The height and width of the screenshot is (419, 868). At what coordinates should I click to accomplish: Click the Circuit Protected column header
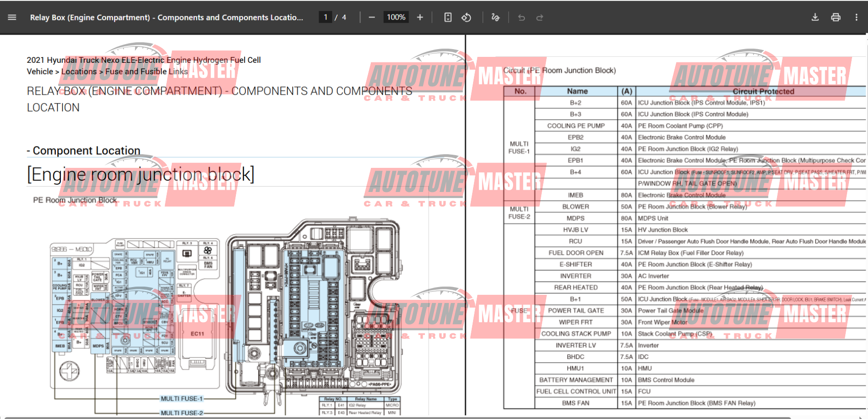pos(763,91)
